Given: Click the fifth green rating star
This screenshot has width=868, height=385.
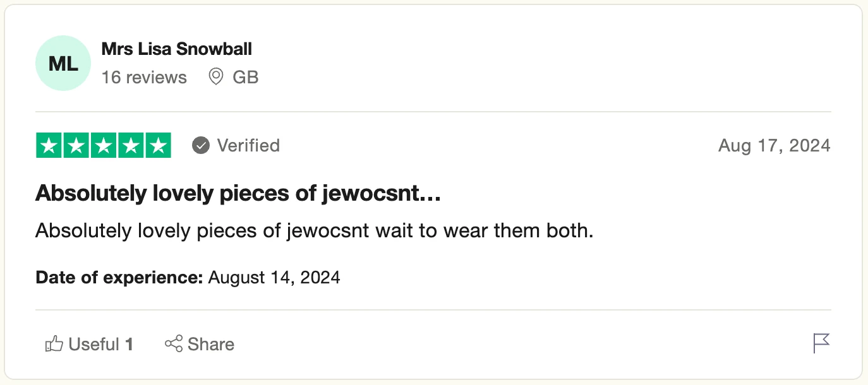Looking at the screenshot, I should tap(158, 146).
